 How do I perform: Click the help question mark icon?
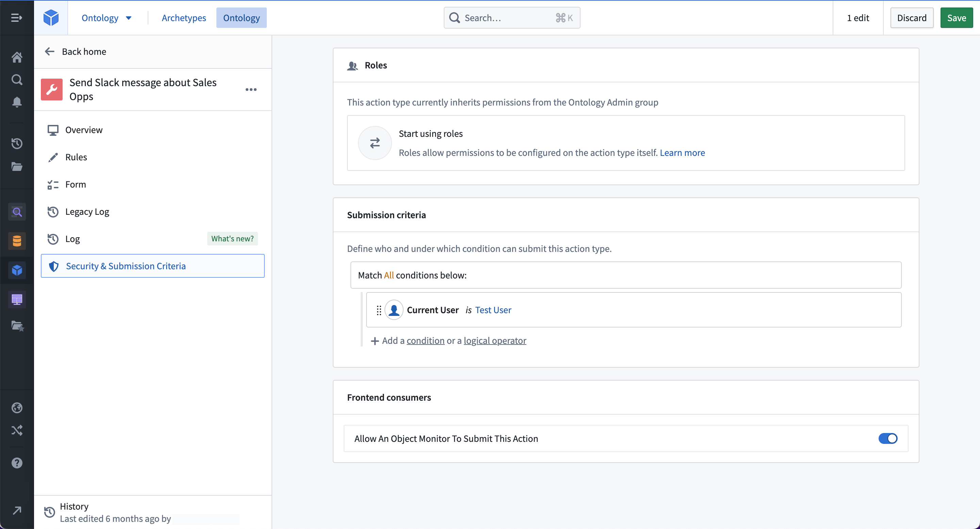click(17, 463)
